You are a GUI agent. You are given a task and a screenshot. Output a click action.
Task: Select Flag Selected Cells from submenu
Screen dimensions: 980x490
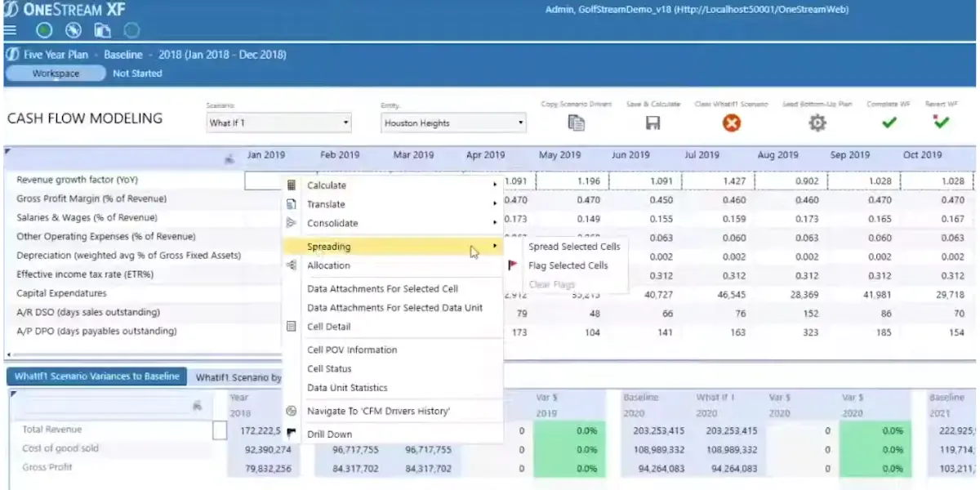coord(568,265)
